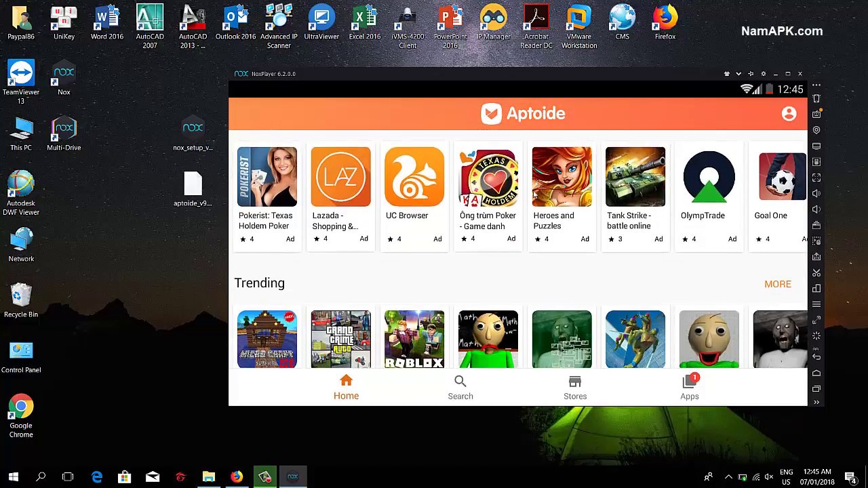
Task: Click the shake-device icon in Nox sidebar
Action: tap(816, 98)
